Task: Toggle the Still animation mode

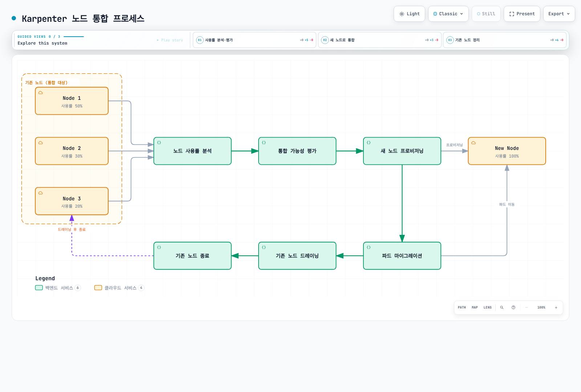Action: 486,14
